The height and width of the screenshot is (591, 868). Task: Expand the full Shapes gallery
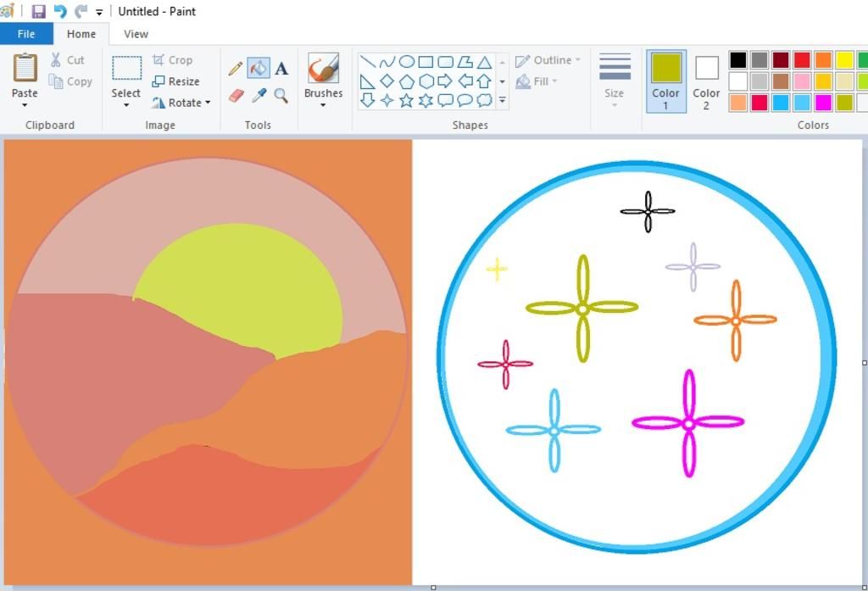point(502,100)
